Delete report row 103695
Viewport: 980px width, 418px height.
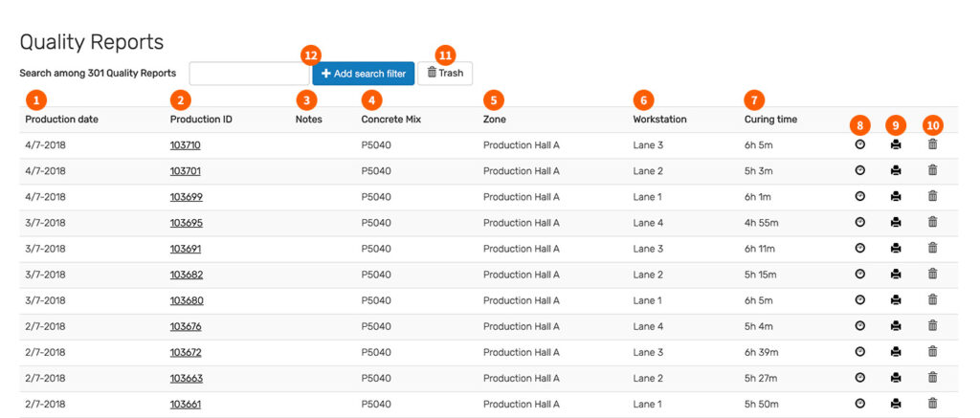tap(932, 222)
